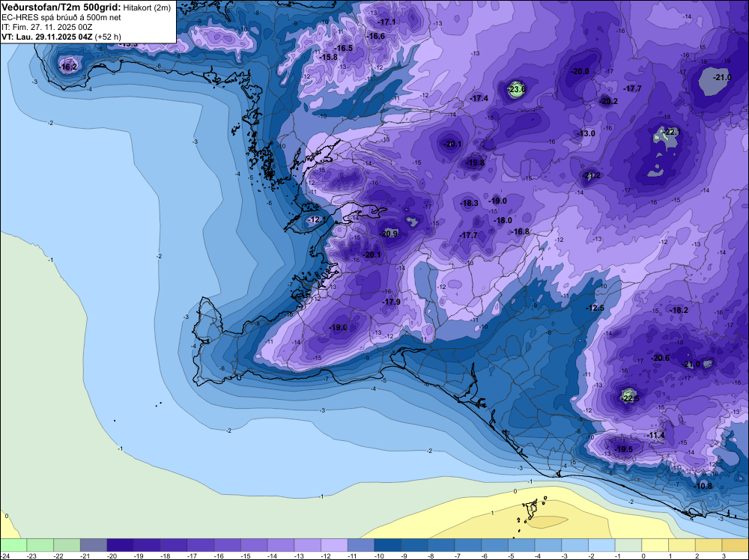Click the Veðurstofan/T2m 500grid title text

tap(61, 7)
